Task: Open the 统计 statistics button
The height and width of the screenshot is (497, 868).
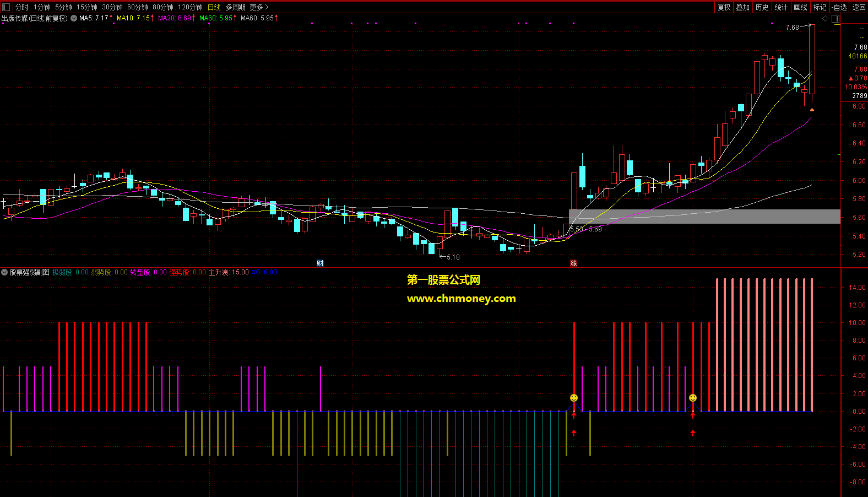Action: click(x=781, y=7)
